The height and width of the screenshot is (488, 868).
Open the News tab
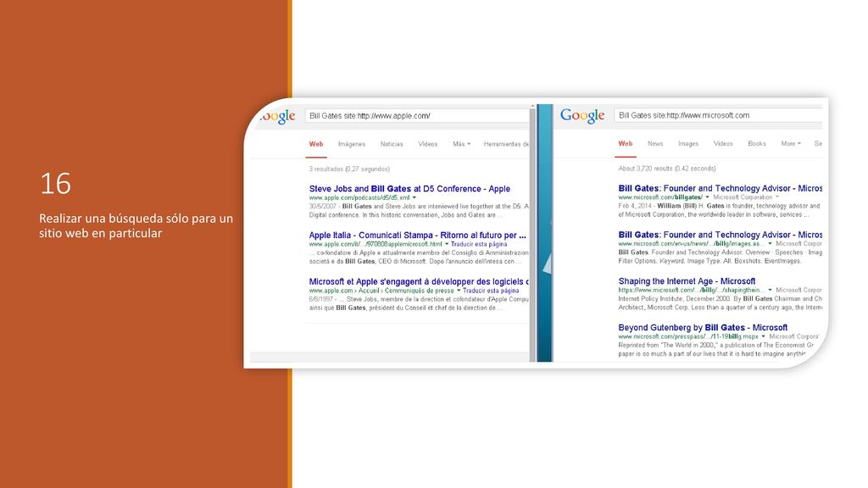(655, 143)
